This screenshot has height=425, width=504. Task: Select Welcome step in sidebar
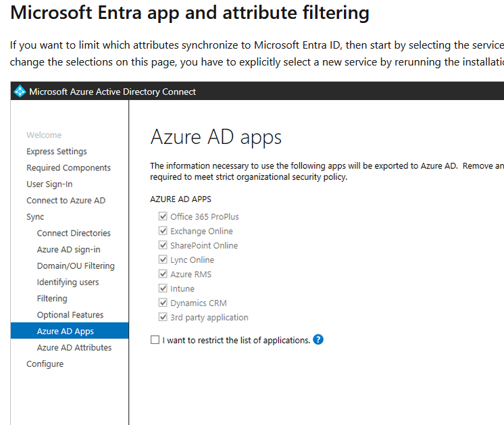pos(44,135)
